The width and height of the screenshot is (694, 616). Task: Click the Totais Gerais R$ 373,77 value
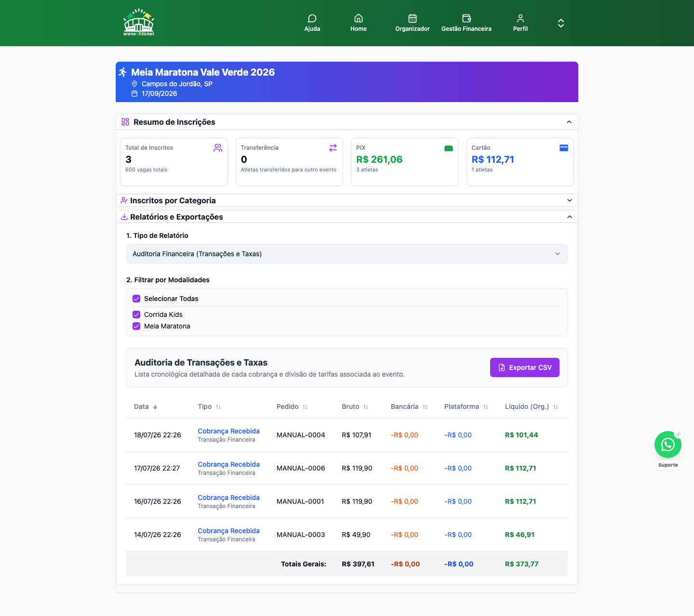point(521,564)
